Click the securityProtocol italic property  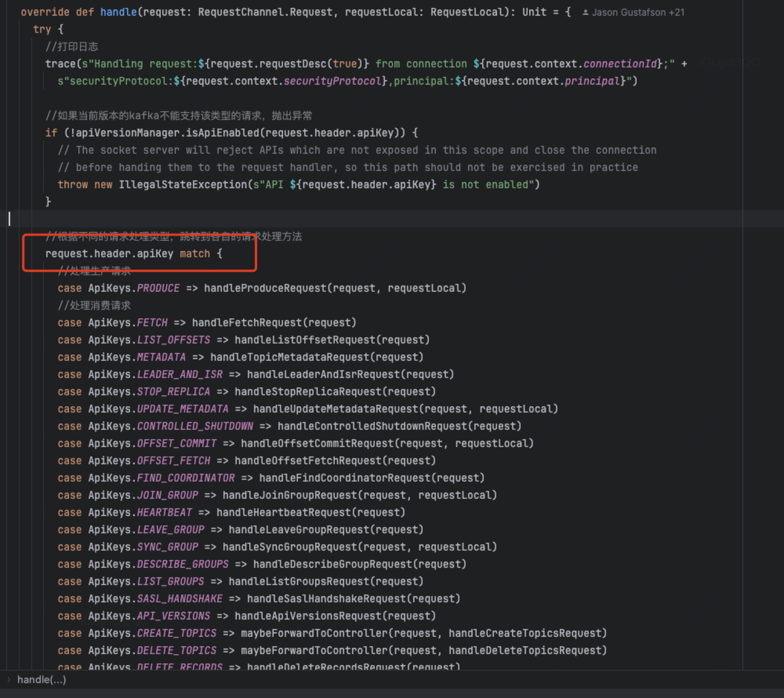point(332,81)
